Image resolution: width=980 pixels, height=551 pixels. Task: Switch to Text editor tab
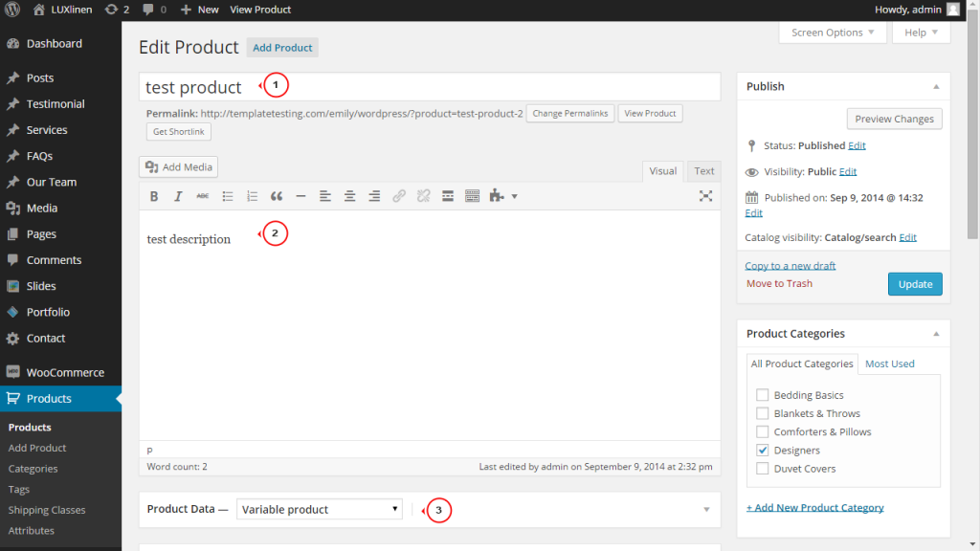[703, 170]
